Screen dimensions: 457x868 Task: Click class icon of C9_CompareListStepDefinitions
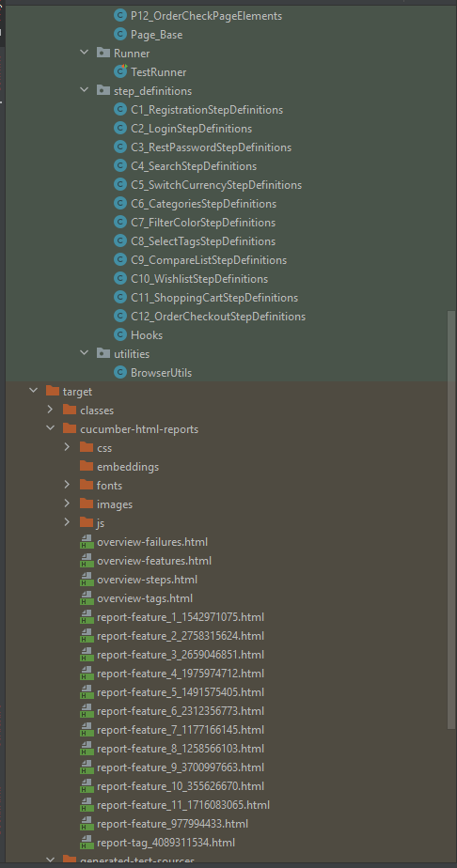pyautogui.click(x=119, y=259)
